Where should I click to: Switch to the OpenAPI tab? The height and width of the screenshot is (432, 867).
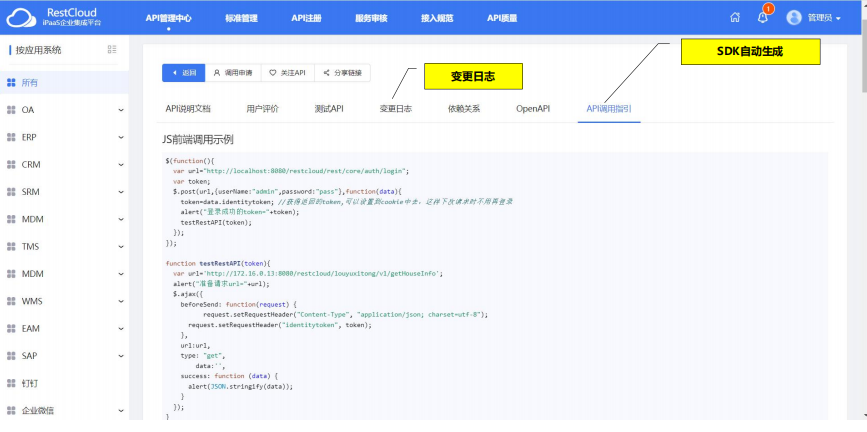click(x=532, y=108)
